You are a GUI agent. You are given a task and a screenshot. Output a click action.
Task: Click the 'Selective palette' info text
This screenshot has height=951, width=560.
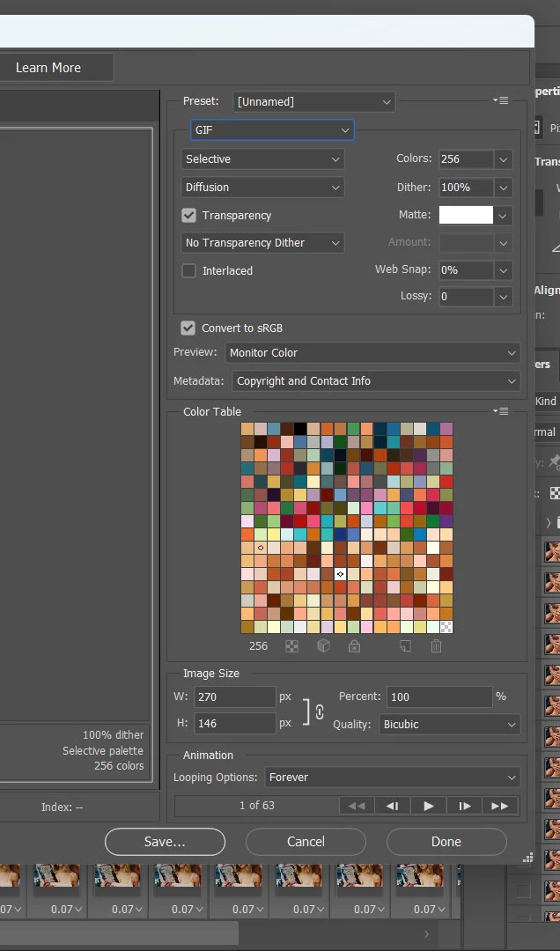point(103,751)
